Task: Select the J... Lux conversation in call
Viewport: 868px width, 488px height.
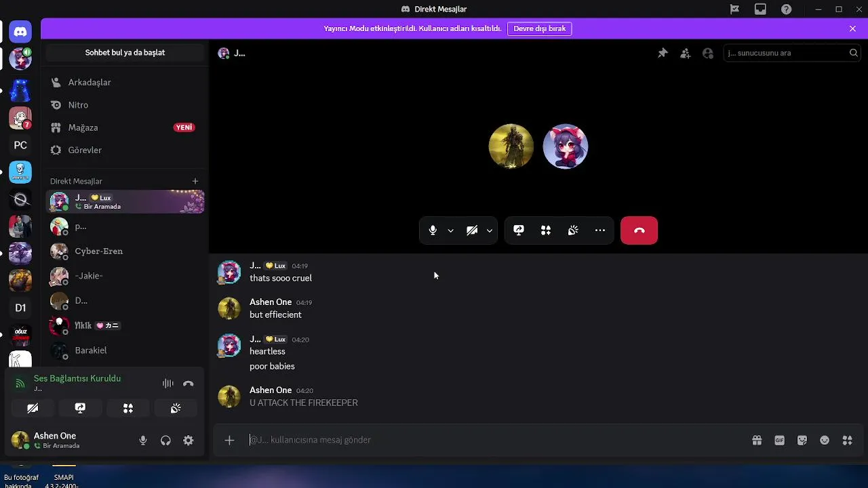Action: point(125,201)
